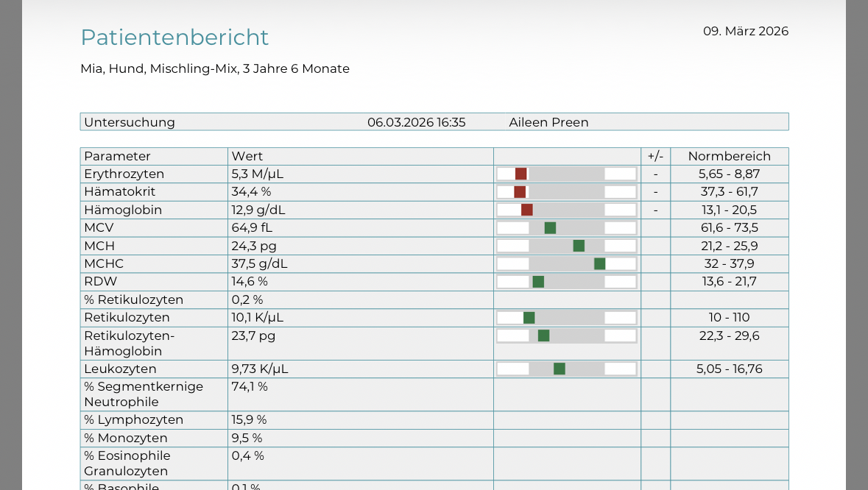Click the Patientenbericht heading
Image resolution: width=868 pixels, height=490 pixels.
point(174,38)
